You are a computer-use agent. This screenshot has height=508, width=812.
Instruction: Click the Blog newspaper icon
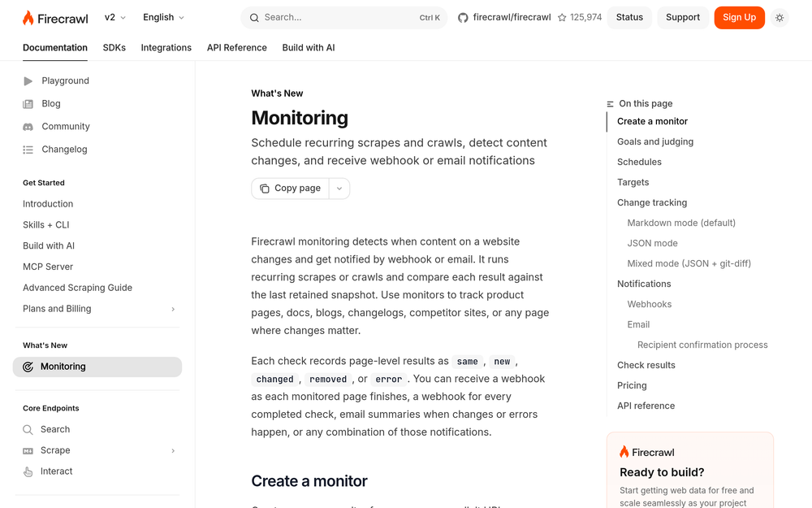point(28,104)
